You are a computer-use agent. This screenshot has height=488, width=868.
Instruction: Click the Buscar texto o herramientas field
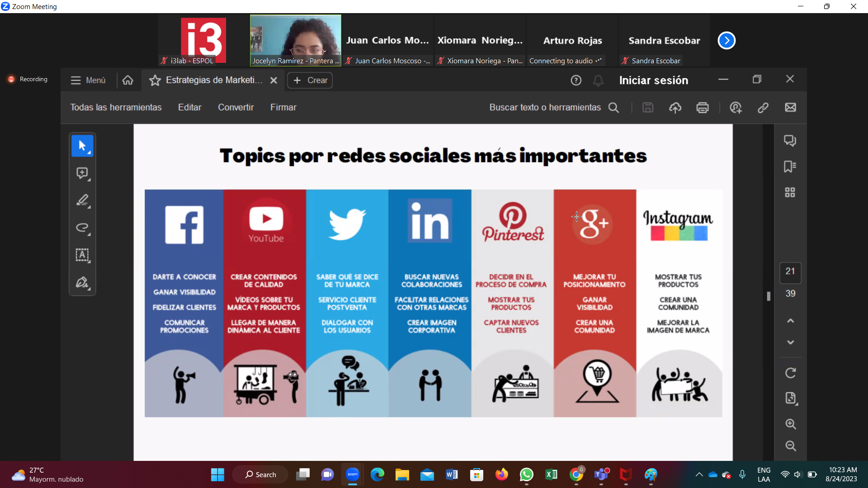(545, 108)
